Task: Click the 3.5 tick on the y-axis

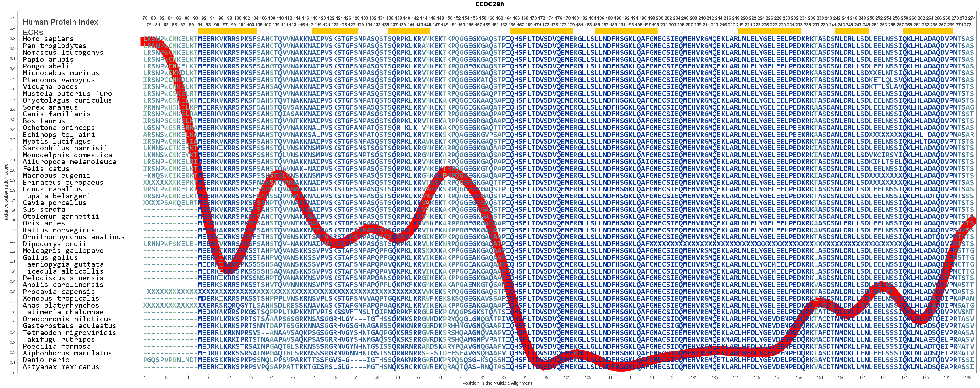Action: point(12,18)
